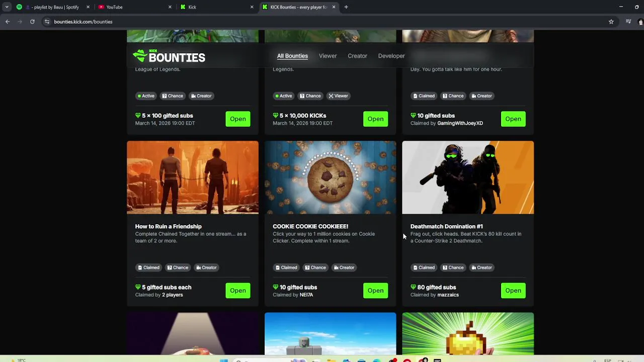Click Chance tag on COOKIE COOKIE COOKIEEE! card
The height and width of the screenshot is (362, 644).
(315, 267)
